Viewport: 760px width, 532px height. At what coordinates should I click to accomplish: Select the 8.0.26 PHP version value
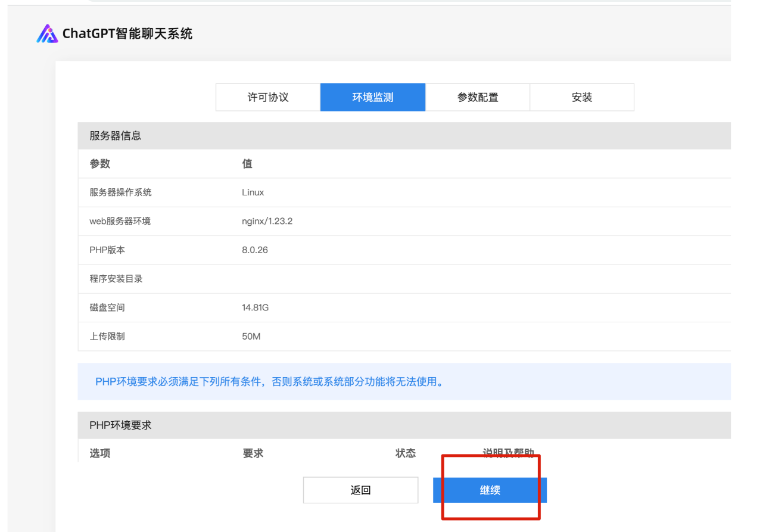click(x=255, y=250)
